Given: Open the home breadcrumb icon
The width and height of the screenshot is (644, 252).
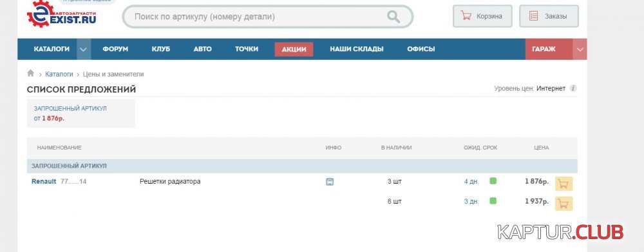Looking at the screenshot, I should (30, 73).
